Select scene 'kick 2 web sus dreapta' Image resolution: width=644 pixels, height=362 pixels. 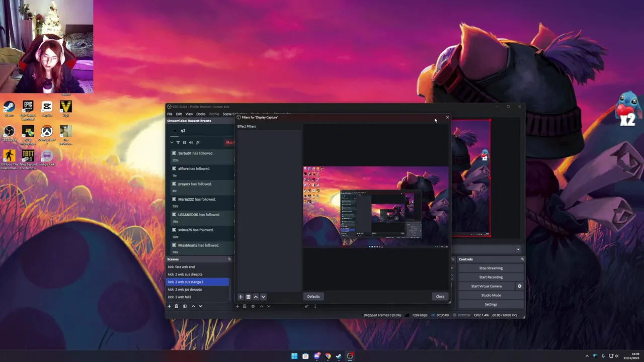[x=198, y=275]
